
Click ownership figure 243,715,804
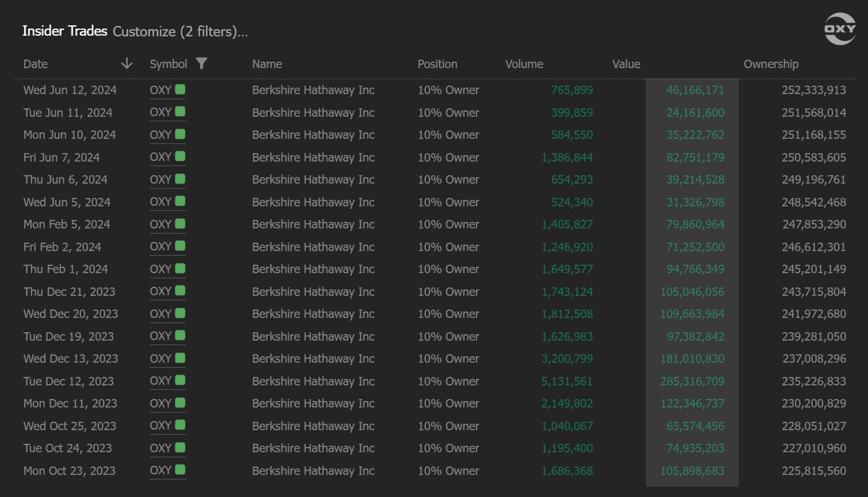[x=814, y=292]
